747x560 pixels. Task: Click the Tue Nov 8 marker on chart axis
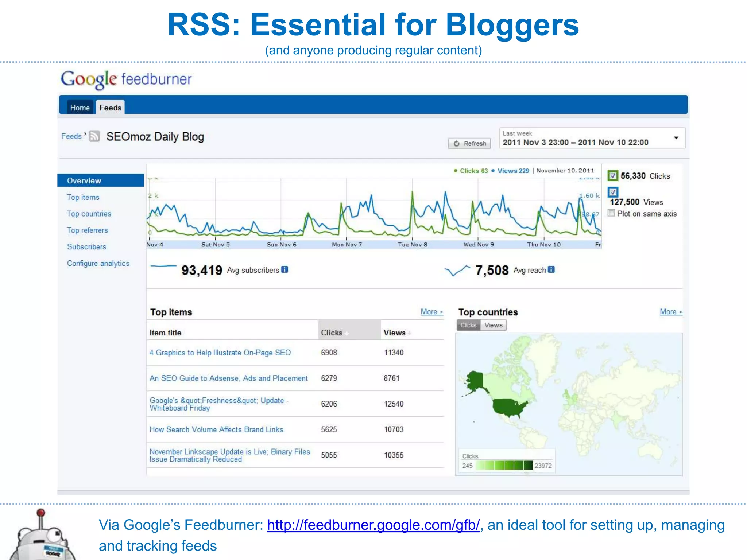[413, 245]
